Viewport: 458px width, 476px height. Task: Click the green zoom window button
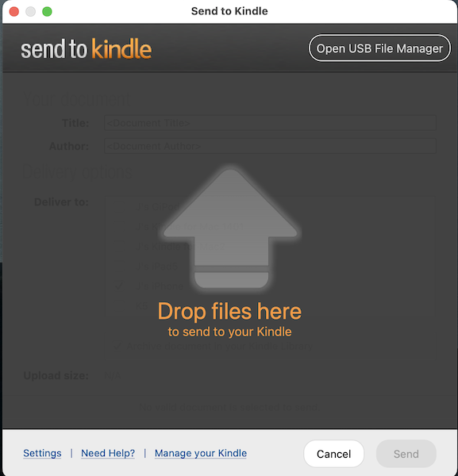47,12
